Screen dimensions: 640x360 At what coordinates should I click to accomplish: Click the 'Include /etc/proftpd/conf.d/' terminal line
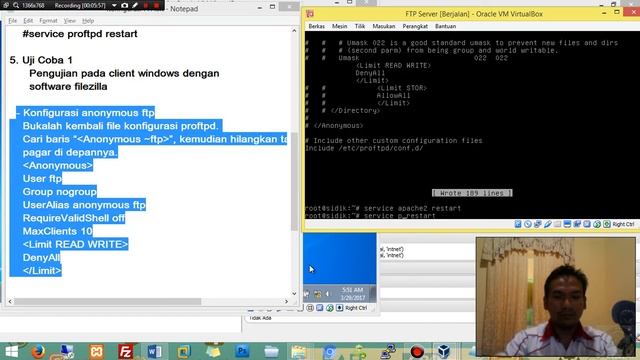click(364, 148)
